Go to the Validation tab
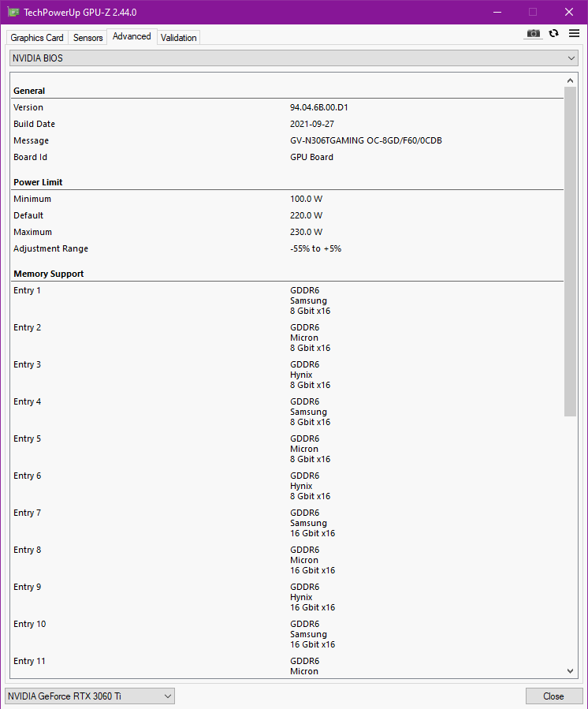 click(179, 38)
